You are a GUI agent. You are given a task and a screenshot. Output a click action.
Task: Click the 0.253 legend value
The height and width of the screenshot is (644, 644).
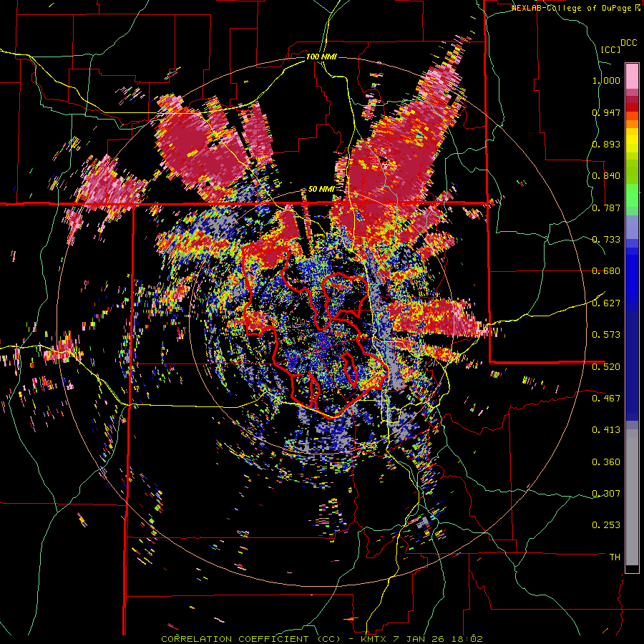point(606,525)
